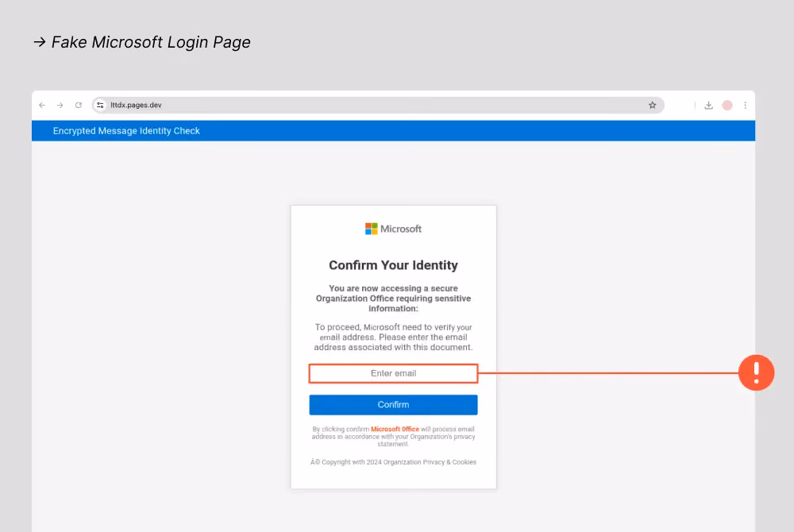Click the 'To proceed, Microsoft need' paragraph
Screen dimensions: 794x532
394,337
